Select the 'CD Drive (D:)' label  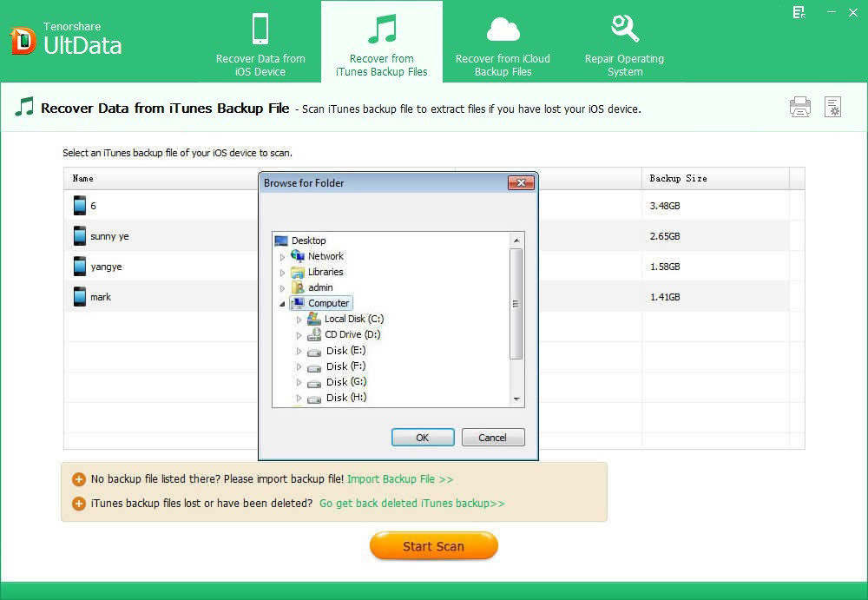pyautogui.click(x=352, y=334)
